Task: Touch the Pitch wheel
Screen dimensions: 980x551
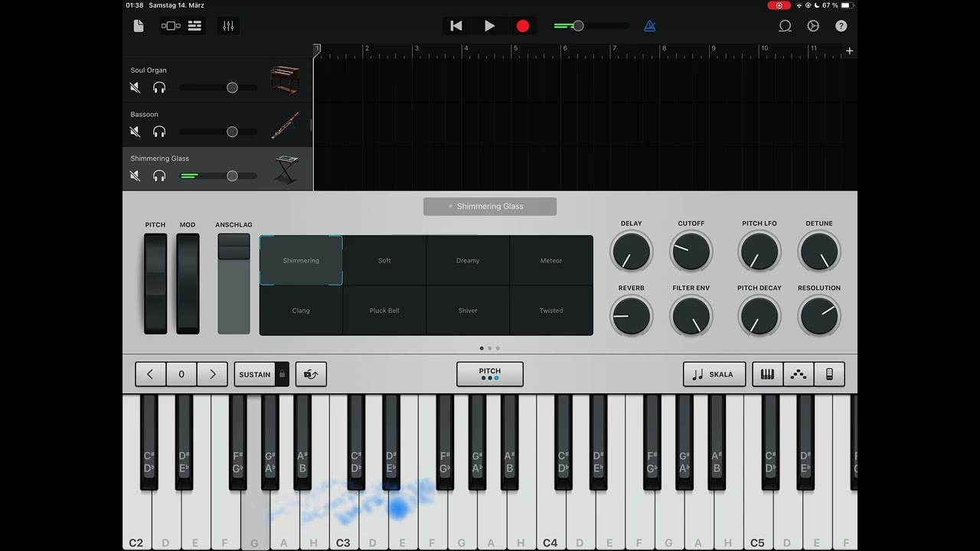Action: 155,284
